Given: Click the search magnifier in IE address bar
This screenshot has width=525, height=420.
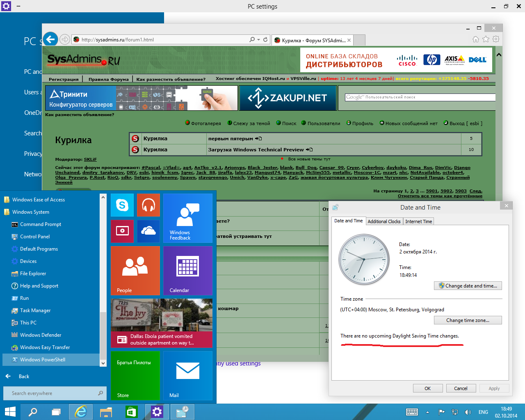Looking at the screenshot, I should pyautogui.click(x=252, y=40).
